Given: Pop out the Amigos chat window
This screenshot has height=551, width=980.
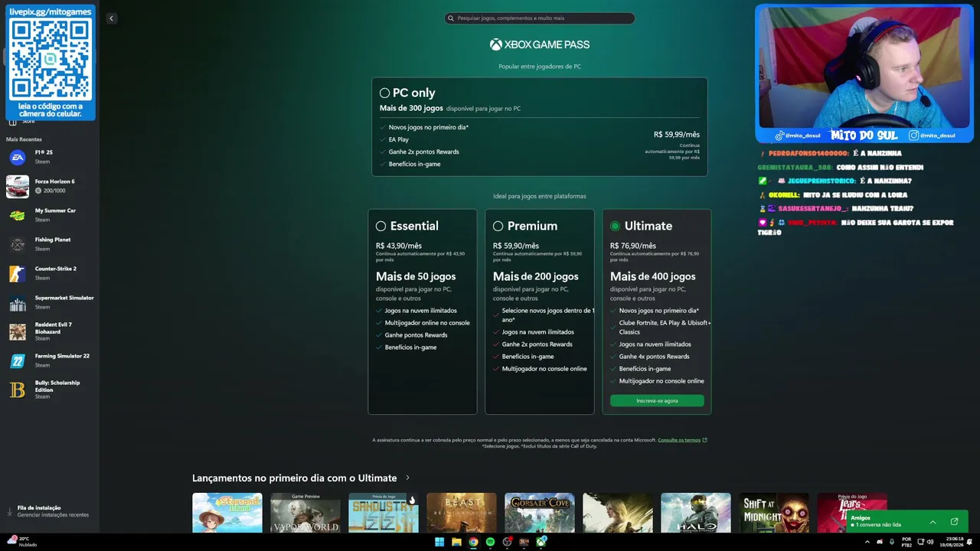Looking at the screenshot, I should (954, 522).
